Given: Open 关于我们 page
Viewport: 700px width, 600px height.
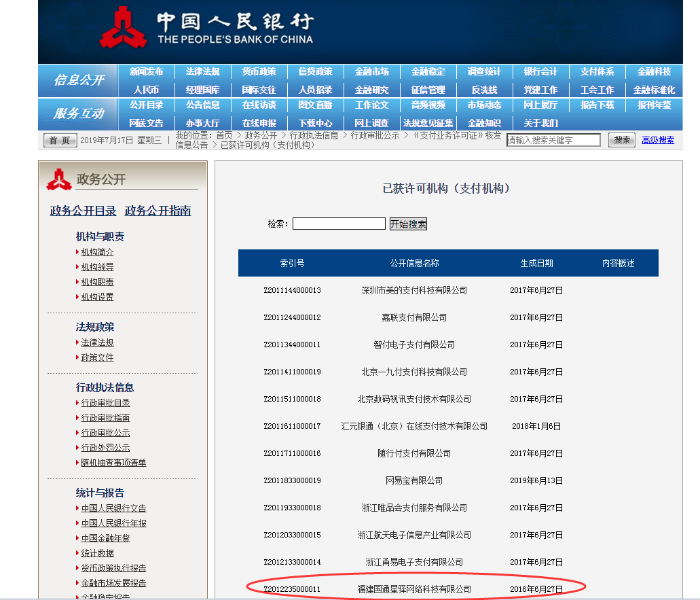Looking at the screenshot, I should [x=540, y=123].
